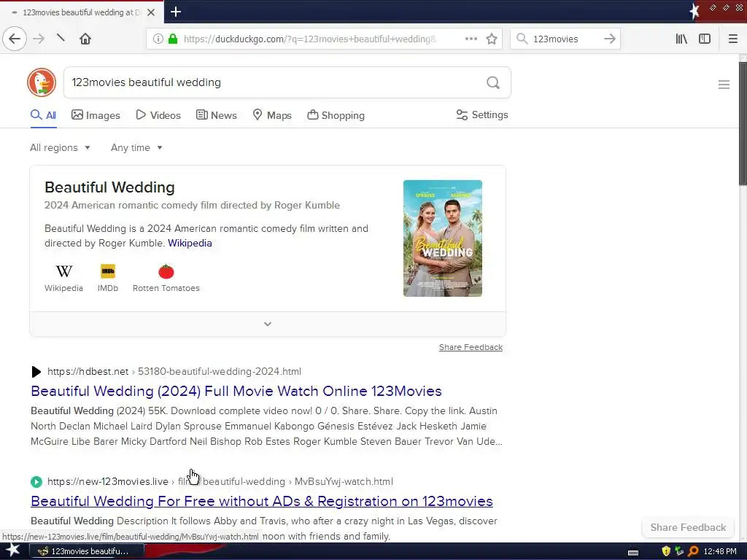Click the search magnifier tray icon
The height and width of the screenshot is (560, 747).
pyautogui.click(x=693, y=551)
